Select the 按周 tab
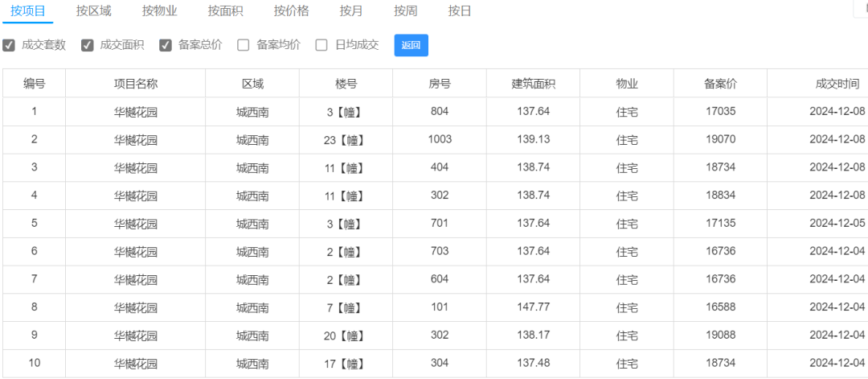 (x=406, y=11)
